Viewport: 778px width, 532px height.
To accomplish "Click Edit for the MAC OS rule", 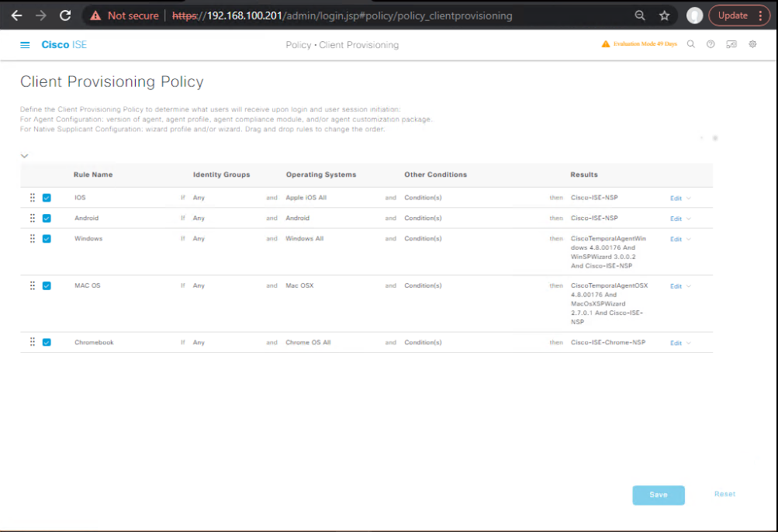I will pos(676,286).
